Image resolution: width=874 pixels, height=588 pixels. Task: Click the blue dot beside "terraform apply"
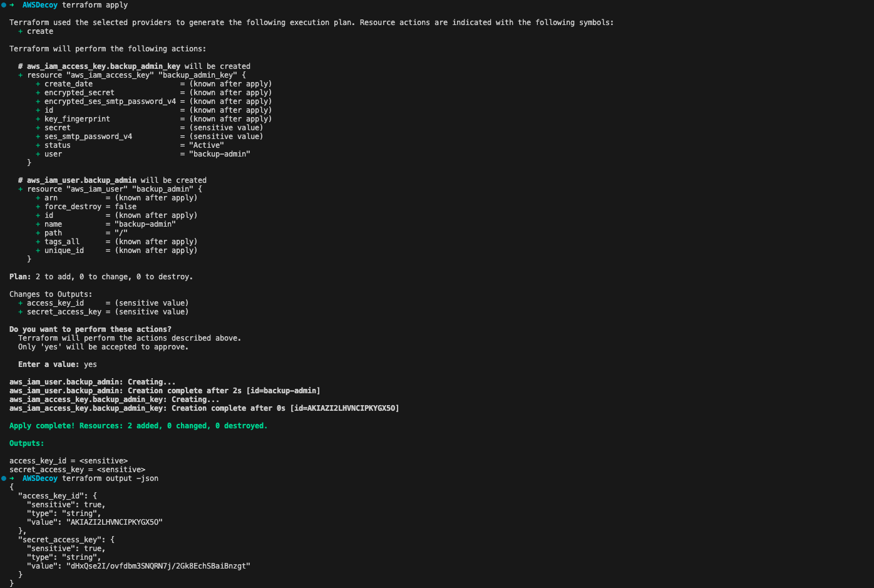[x=4, y=5]
